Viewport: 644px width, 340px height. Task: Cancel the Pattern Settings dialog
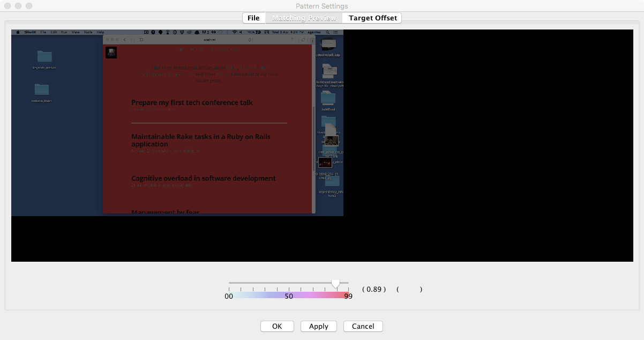[363, 326]
